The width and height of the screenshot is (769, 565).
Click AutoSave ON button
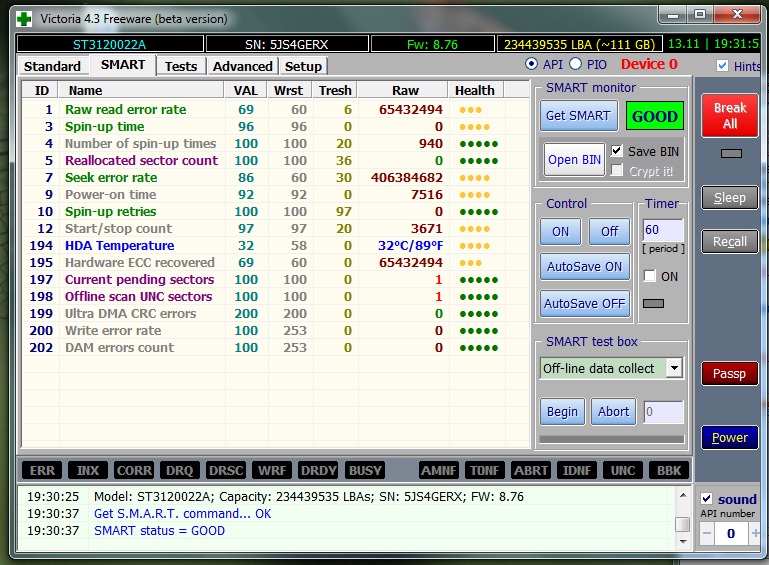(585, 267)
